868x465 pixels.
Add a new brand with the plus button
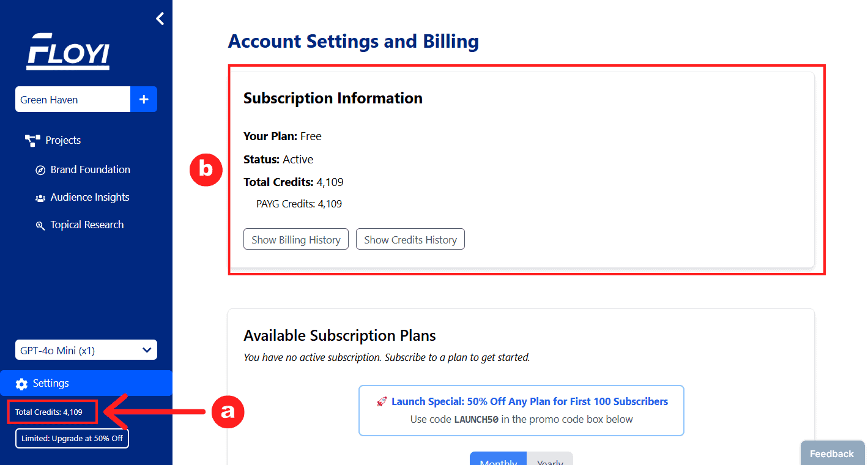[144, 99]
